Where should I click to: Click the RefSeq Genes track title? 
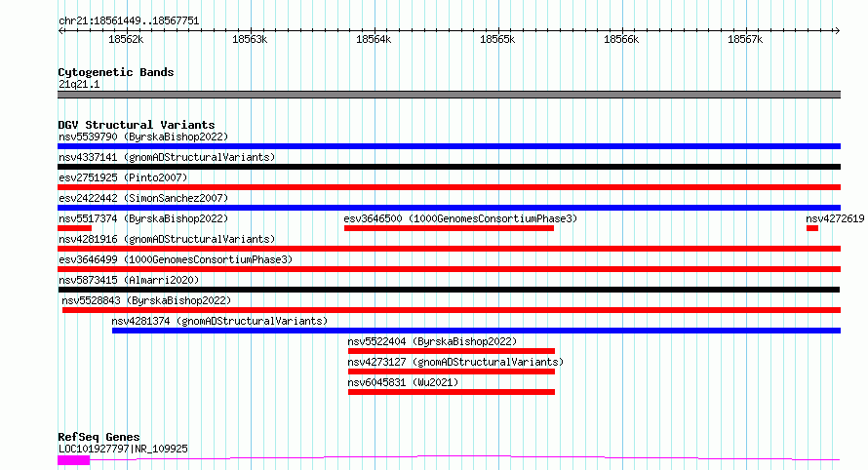[x=99, y=438]
